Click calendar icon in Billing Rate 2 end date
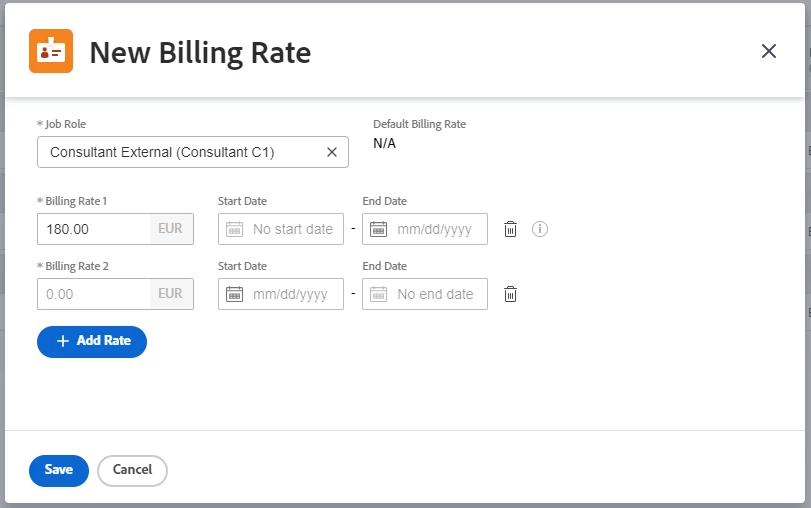 tap(378, 294)
